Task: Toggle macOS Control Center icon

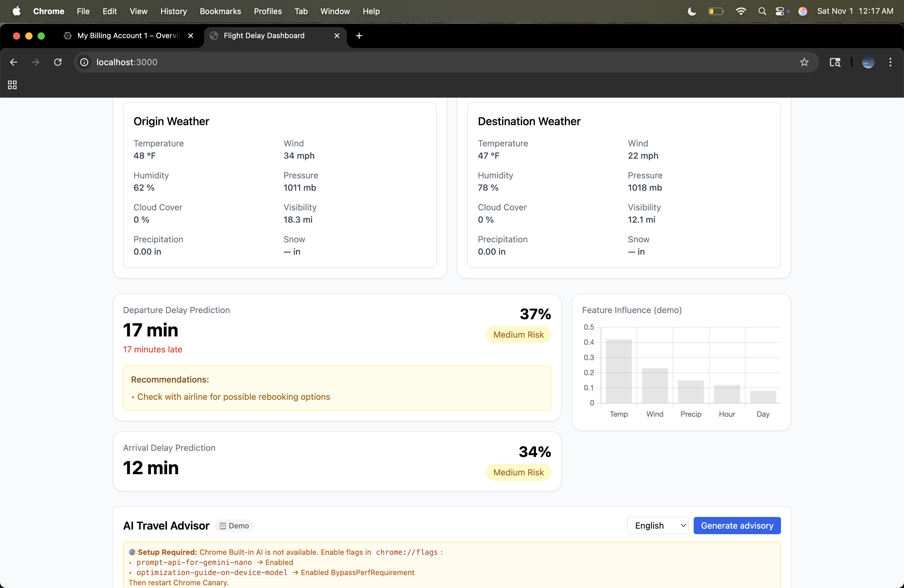Action: tap(780, 11)
